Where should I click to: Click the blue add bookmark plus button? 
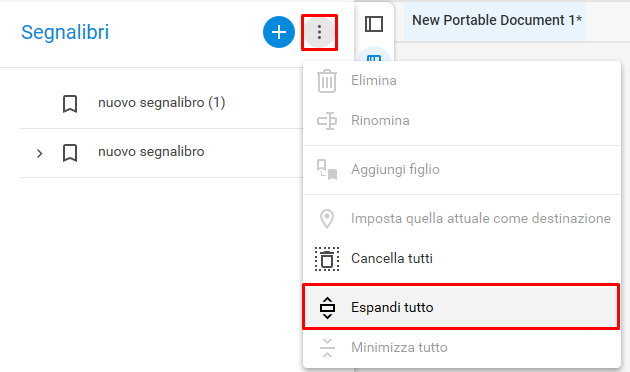tap(279, 32)
